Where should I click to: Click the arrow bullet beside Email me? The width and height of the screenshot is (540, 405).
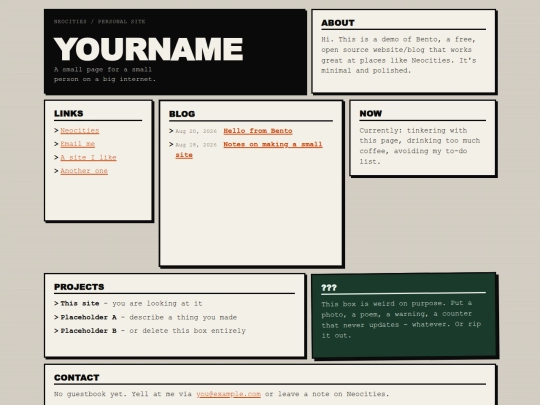(56, 144)
